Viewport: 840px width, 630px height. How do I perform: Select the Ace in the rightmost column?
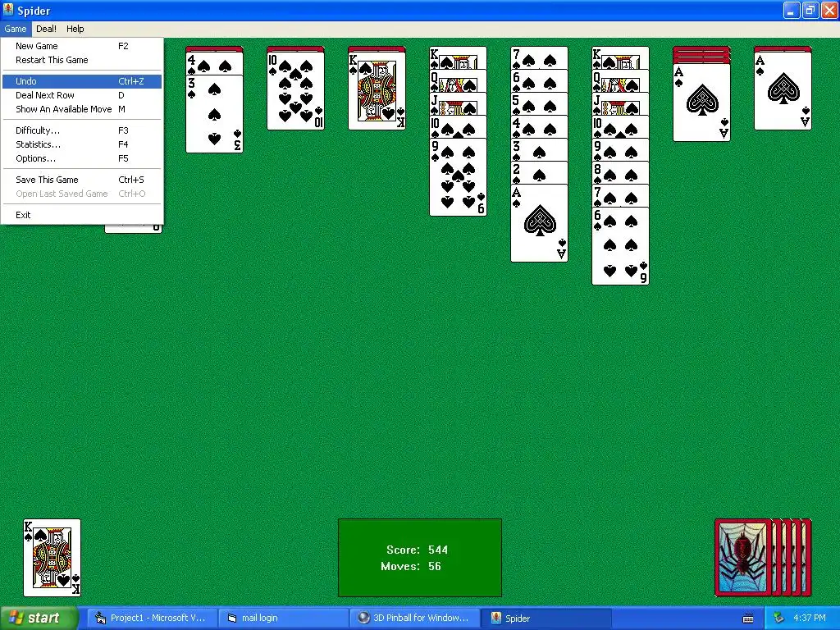coord(783,90)
